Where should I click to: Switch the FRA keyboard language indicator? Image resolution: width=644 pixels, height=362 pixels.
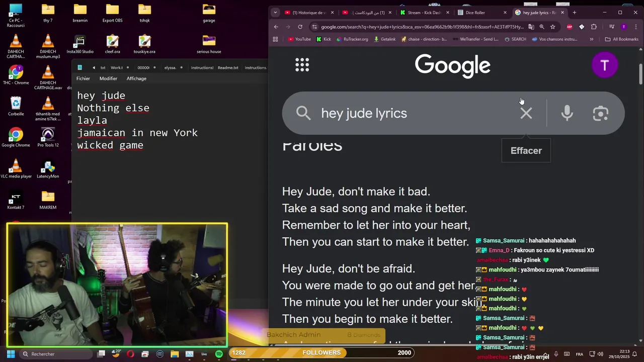[x=580, y=354]
